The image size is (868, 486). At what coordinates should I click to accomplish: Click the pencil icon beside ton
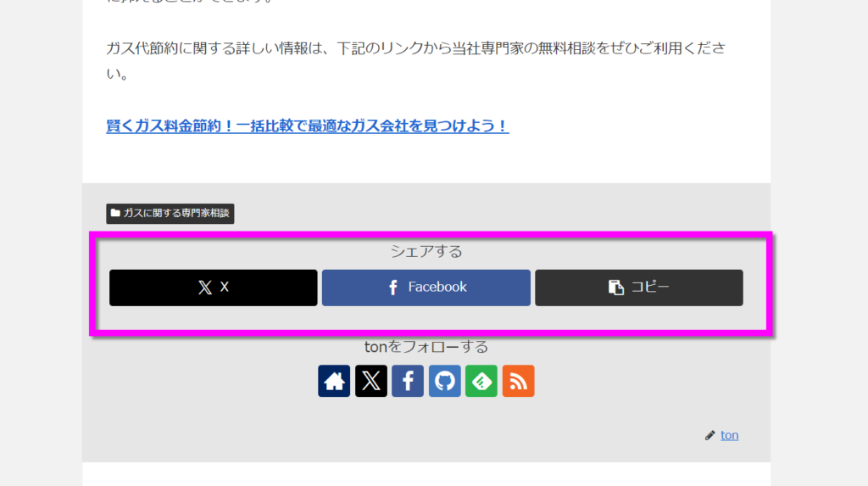pyautogui.click(x=709, y=436)
